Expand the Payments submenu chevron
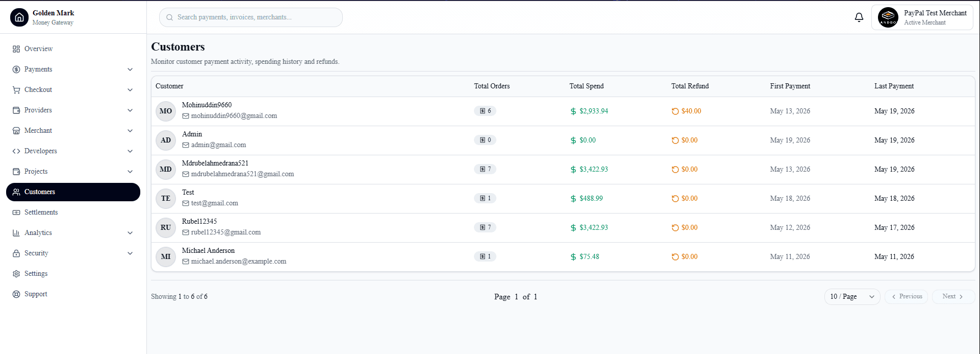 (x=130, y=69)
